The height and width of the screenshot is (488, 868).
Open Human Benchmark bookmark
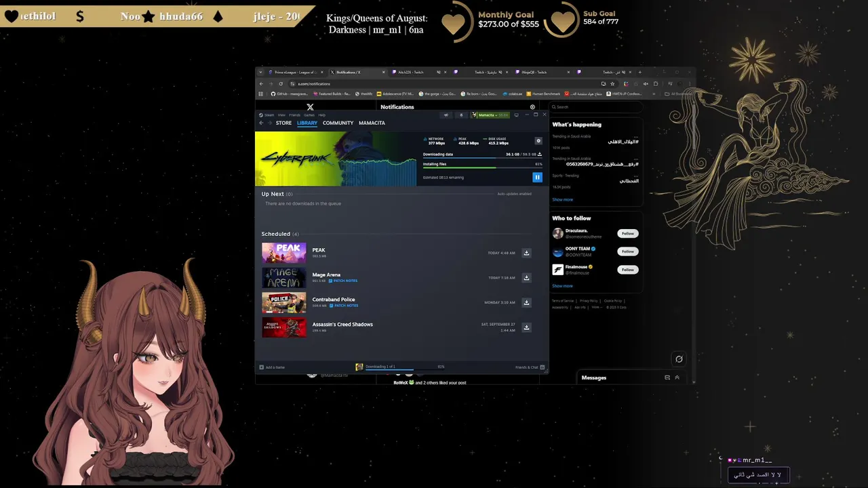(542, 94)
